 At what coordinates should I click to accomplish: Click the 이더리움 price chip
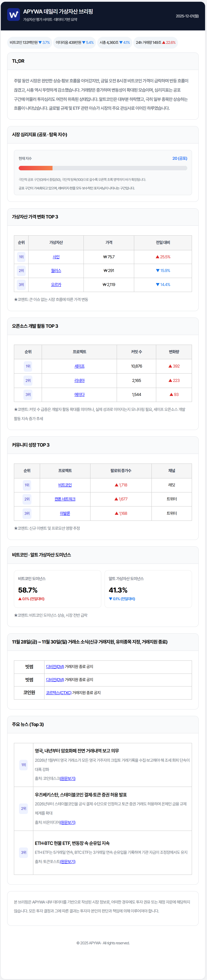point(74,43)
